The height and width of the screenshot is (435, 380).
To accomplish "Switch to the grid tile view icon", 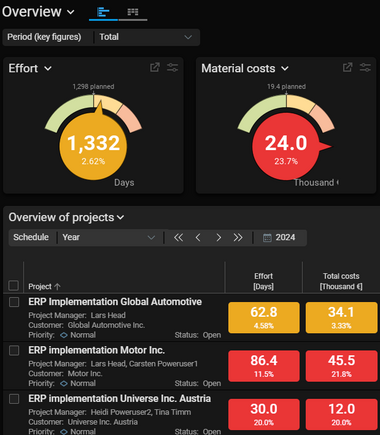I will pos(133,12).
